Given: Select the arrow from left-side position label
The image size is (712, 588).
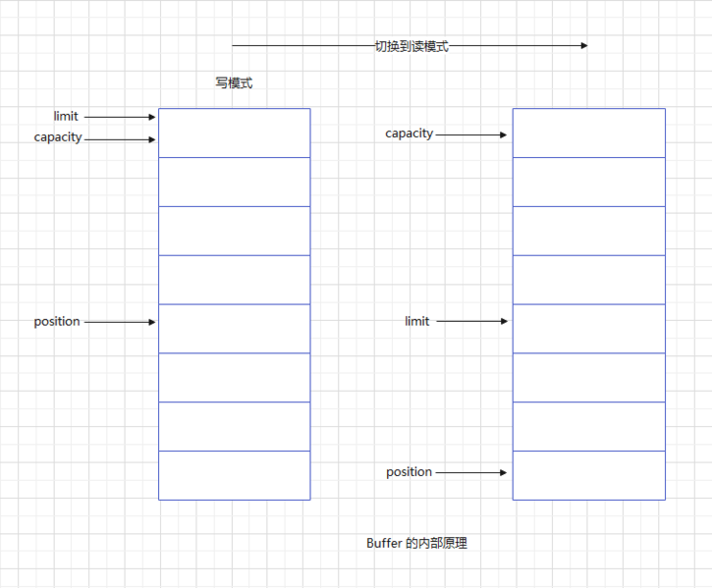Looking at the screenshot, I should point(120,322).
